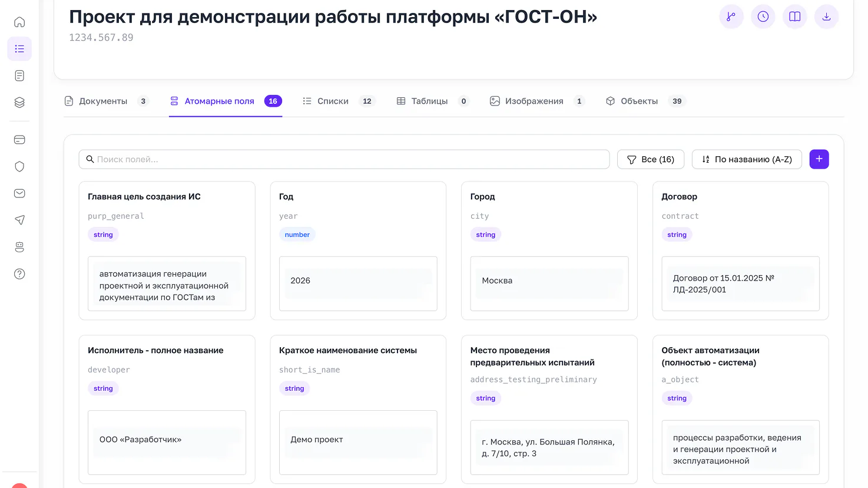
Task: Edit the ООО «Разработчик» value field
Action: (x=167, y=443)
